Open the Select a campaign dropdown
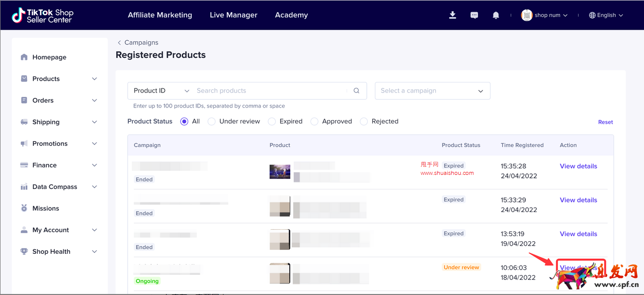 coord(432,91)
